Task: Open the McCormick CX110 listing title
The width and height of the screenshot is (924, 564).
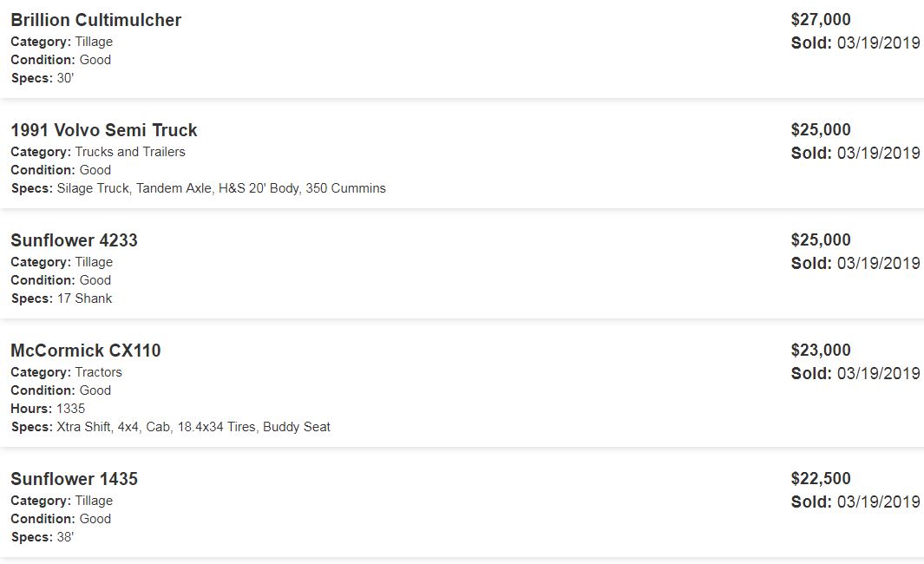Action: coord(85,351)
